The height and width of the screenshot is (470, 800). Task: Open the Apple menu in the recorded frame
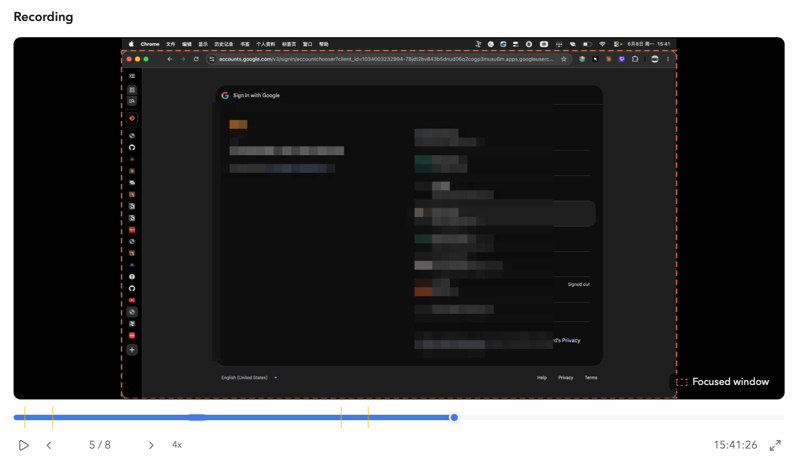[131, 44]
